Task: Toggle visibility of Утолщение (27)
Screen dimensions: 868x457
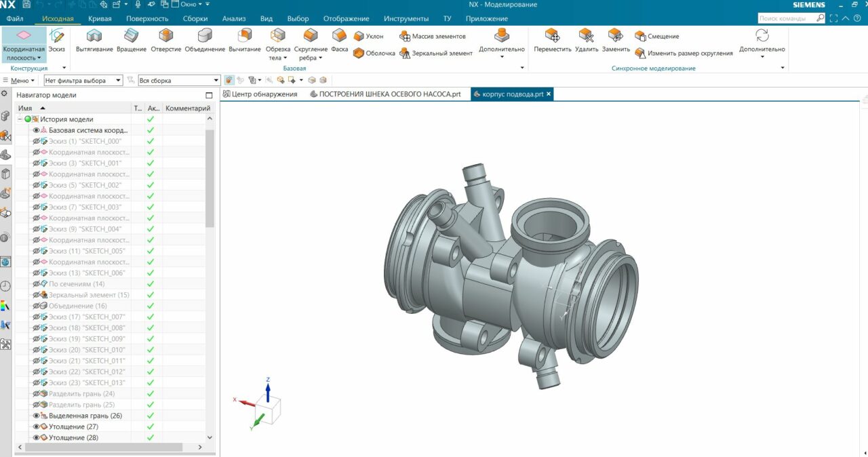Action: [x=37, y=427]
